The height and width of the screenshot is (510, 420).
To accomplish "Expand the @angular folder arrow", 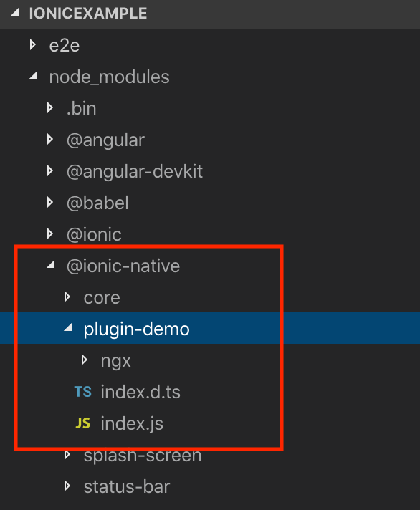I will [49, 139].
